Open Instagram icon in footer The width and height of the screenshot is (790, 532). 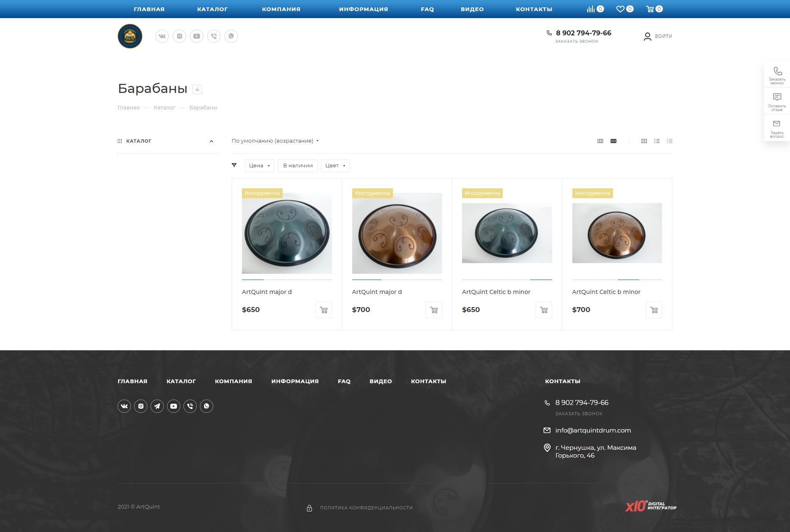click(141, 406)
